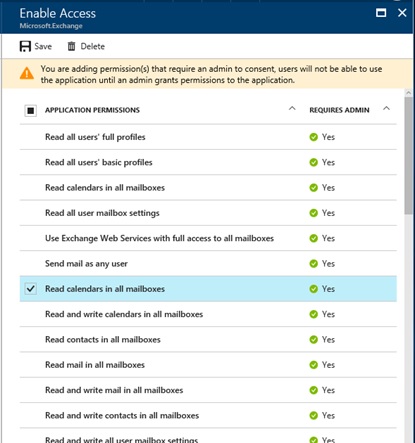Uncheck the selected Read calendars in all mailboxes
This screenshot has height=443, width=415.
[x=30, y=289]
